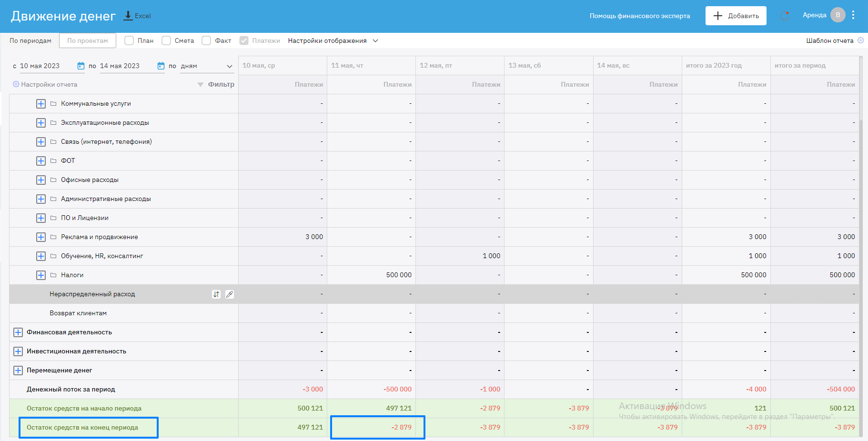The image size is (868, 441).
Task: Expand Настройки отображения dropdown
Action: 333,40
